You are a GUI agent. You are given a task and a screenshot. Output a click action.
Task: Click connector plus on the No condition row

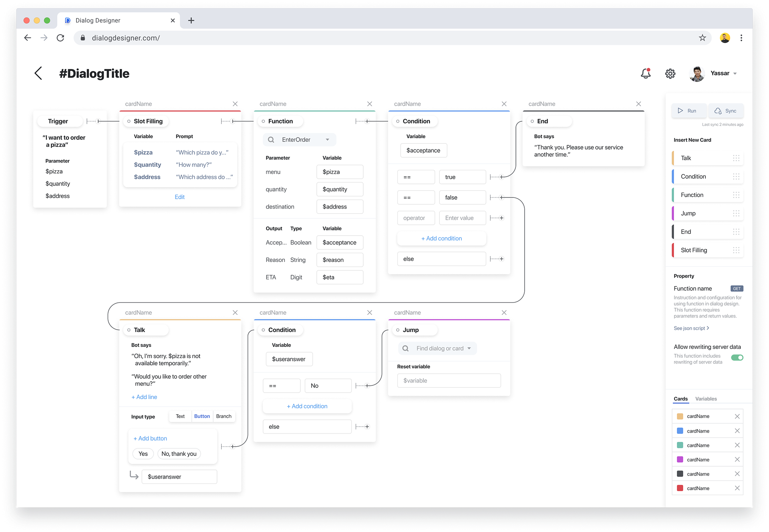(367, 385)
